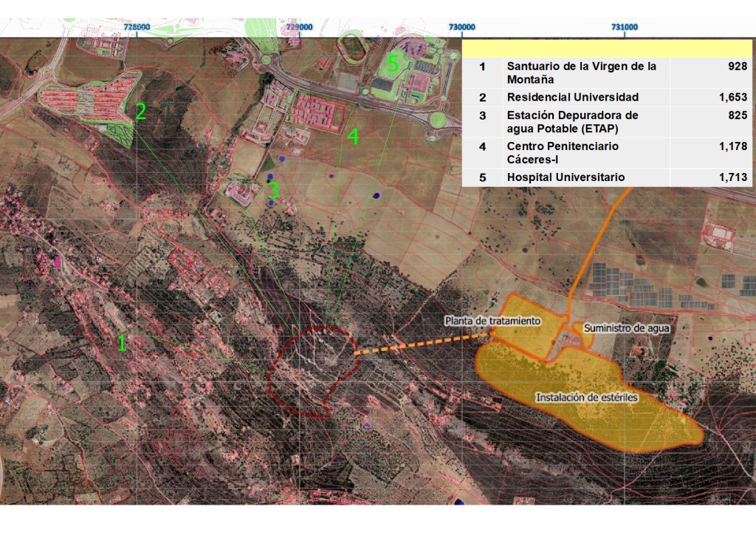Click inside the red dashed circle area
Viewport: 756px width, 535px height.
(310, 369)
